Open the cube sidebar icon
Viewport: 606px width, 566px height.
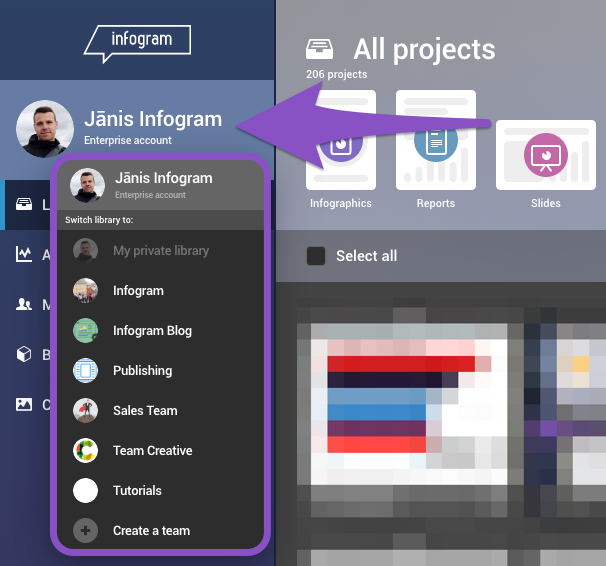pyautogui.click(x=24, y=354)
